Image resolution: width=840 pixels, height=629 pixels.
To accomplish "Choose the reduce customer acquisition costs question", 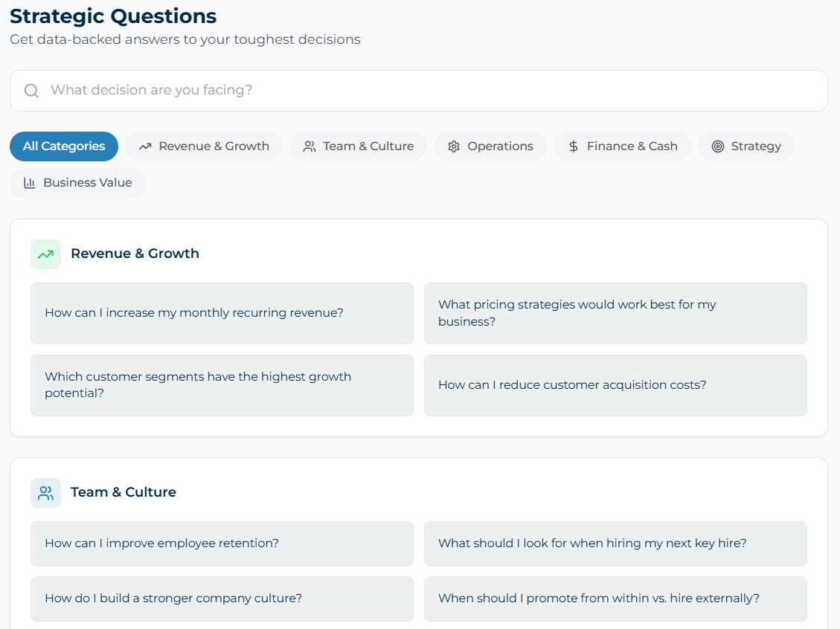I will coord(615,385).
